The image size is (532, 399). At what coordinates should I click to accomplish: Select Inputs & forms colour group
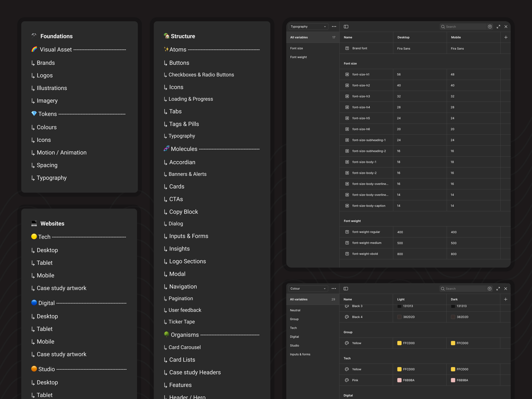[300, 354]
